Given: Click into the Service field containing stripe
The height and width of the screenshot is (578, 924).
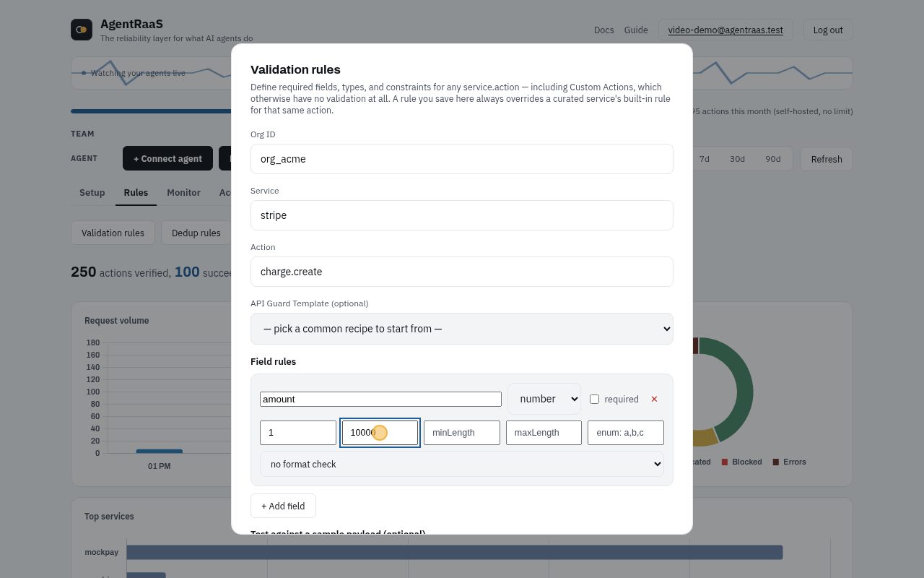Looking at the screenshot, I should [462, 215].
